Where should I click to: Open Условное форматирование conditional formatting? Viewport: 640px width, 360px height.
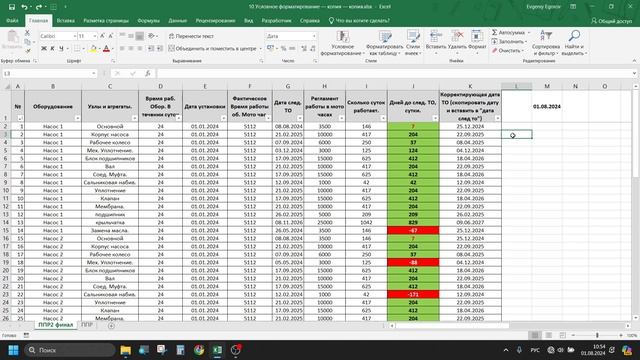point(342,43)
